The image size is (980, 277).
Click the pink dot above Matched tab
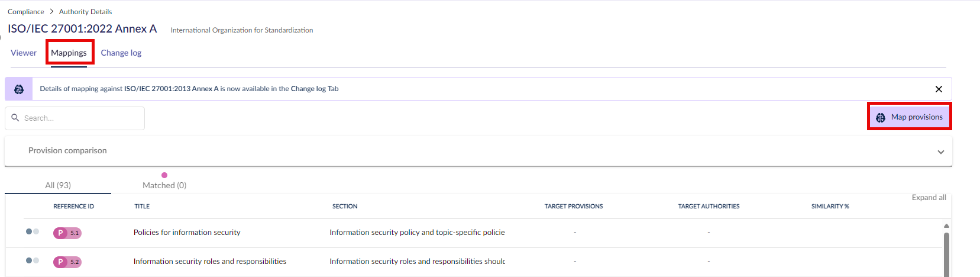(x=164, y=175)
